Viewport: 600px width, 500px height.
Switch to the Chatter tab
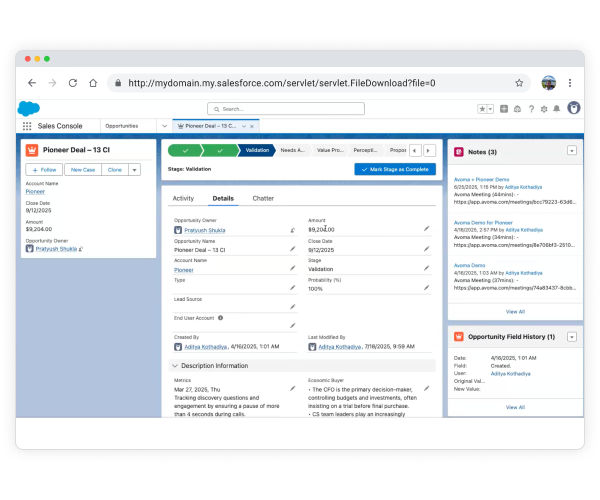click(263, 198)
